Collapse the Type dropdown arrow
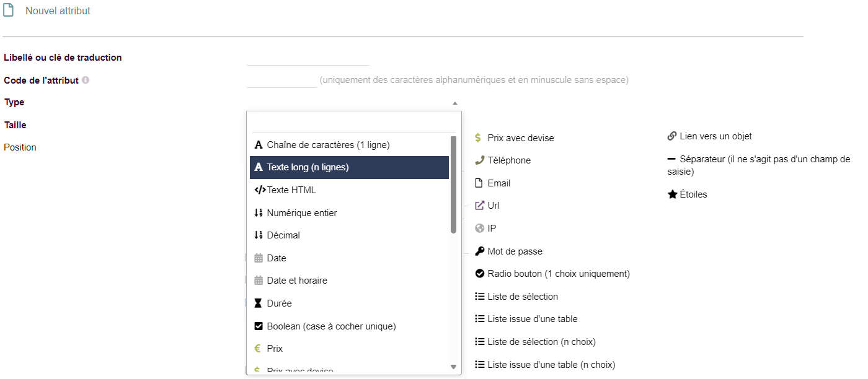The height and width of the screenshot is (379, 868). (x=454, y=103)
